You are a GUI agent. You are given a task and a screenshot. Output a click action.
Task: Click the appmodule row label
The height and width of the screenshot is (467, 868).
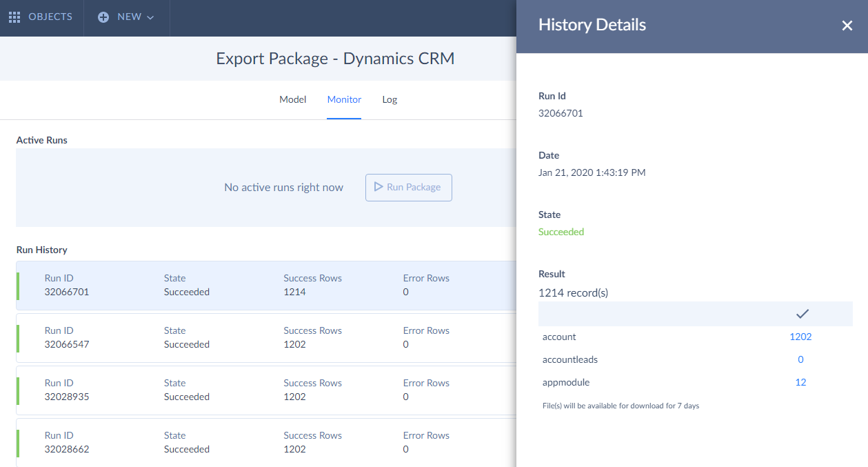pos(566,382)
